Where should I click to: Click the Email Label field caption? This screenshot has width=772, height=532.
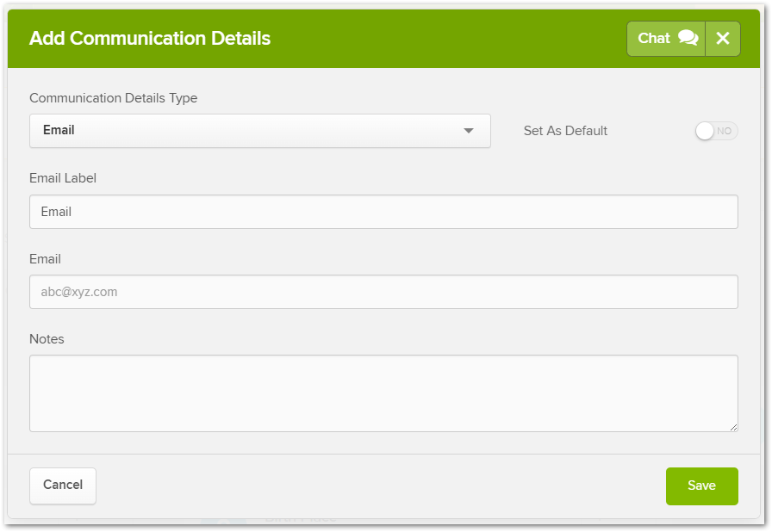(63, 178)
